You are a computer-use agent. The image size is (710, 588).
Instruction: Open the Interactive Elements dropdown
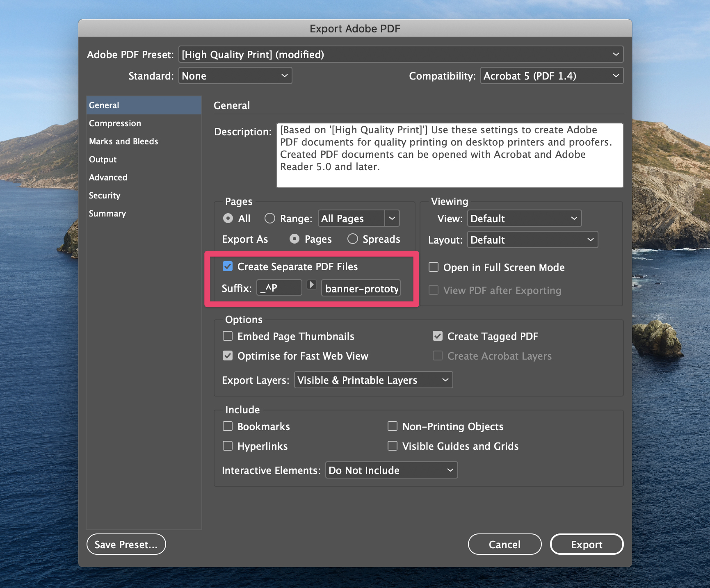pos(391,470)
